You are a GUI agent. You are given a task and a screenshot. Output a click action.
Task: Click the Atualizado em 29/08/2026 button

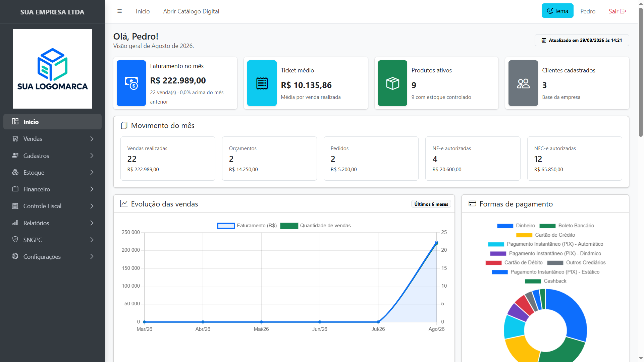tap(582, 40)
